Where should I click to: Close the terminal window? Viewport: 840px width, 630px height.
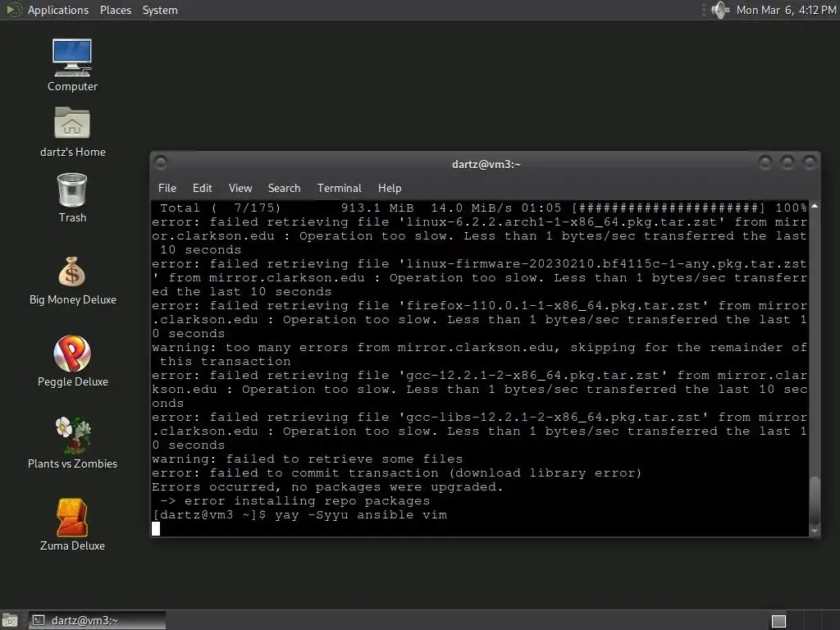tap(810, 162)
